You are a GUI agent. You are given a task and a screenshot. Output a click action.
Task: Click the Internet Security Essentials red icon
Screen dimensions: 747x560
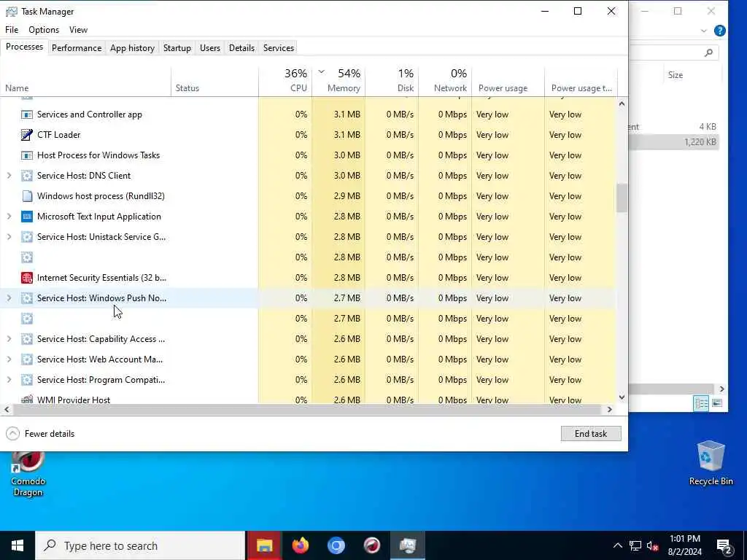coord(27,278)
